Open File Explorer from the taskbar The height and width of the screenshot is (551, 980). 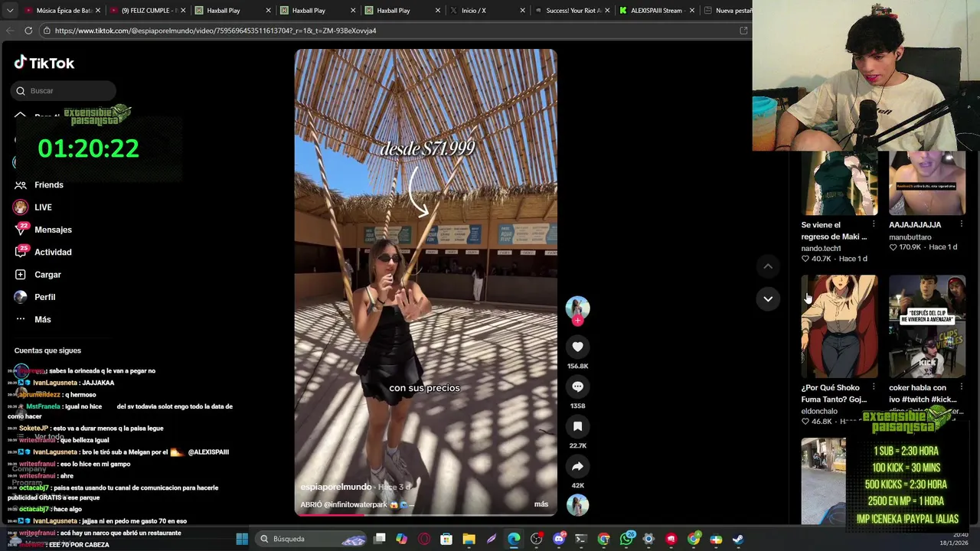pos(469,539)
